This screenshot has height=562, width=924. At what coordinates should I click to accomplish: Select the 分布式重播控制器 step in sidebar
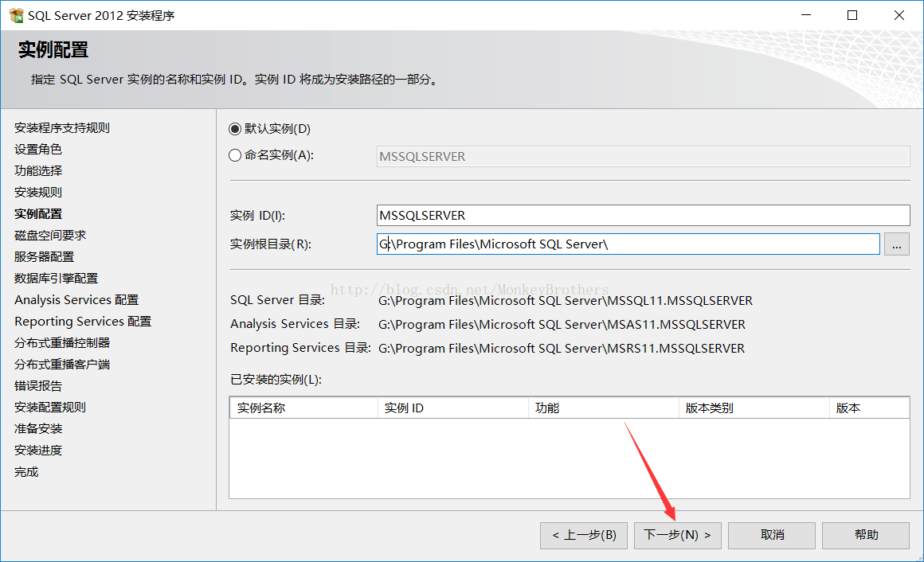pos(62,343)
